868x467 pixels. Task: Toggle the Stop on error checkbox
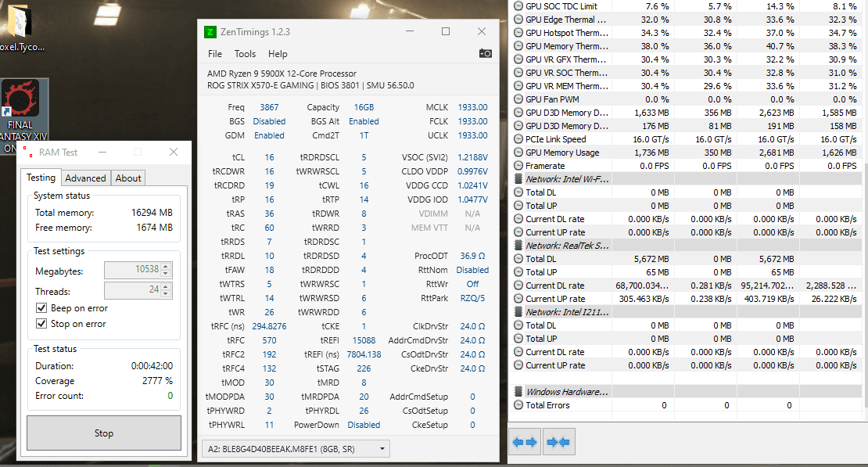pyautogui.click(x=41, y=324)
